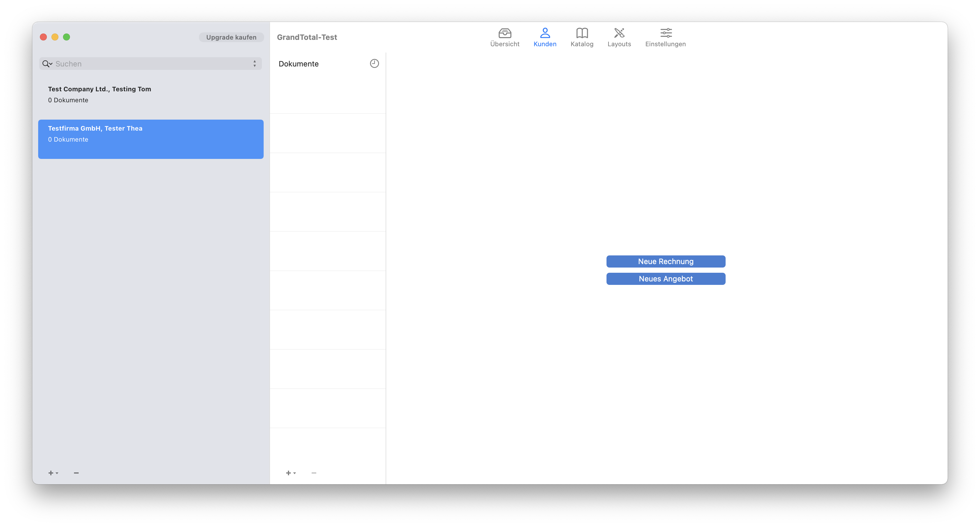Create a Neues Angebot estimate
Viewport: 980px width, 527px height.
pos(666,279)
